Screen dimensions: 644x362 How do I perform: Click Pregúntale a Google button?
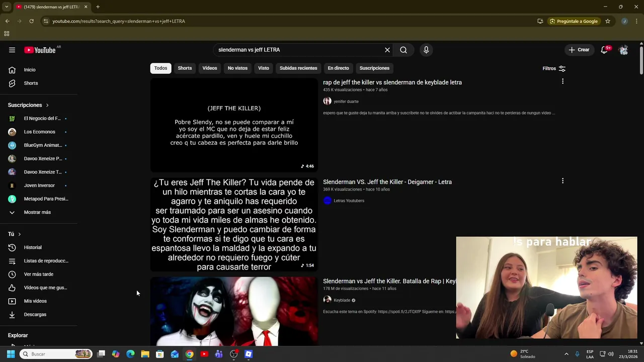coord(574,21)
